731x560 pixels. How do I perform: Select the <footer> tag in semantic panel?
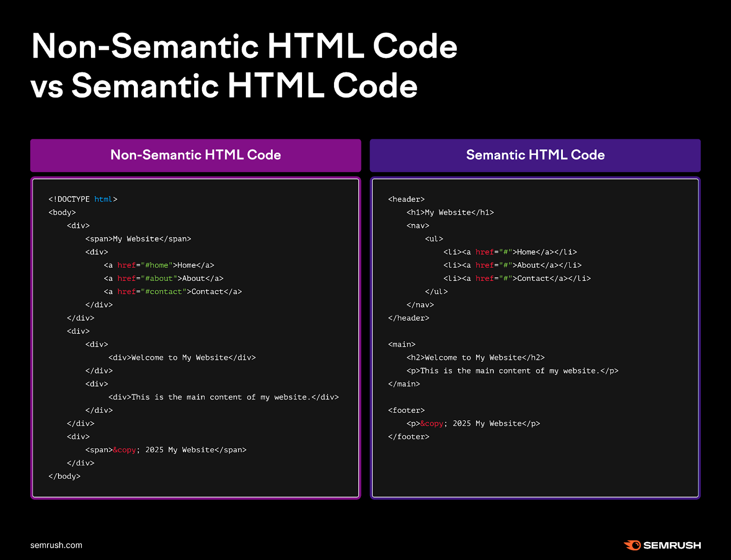(407, 410)
